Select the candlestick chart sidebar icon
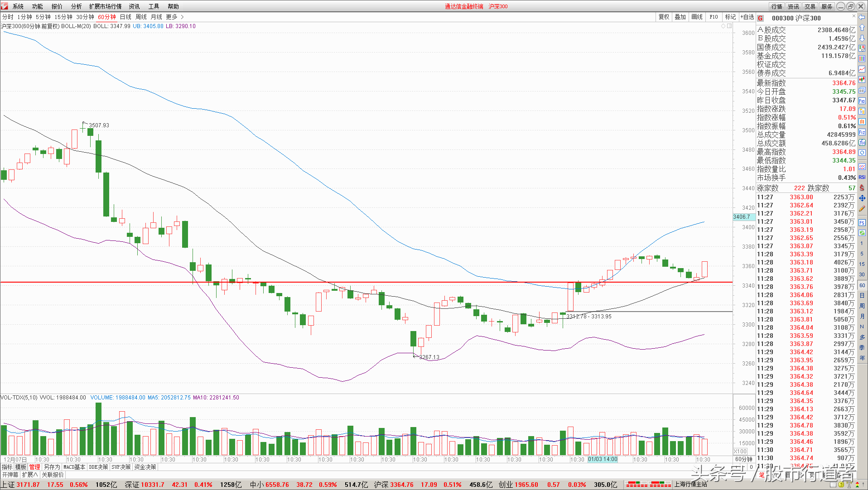The image size is (868, 490). pyautogui.click(x=862, y=80)
